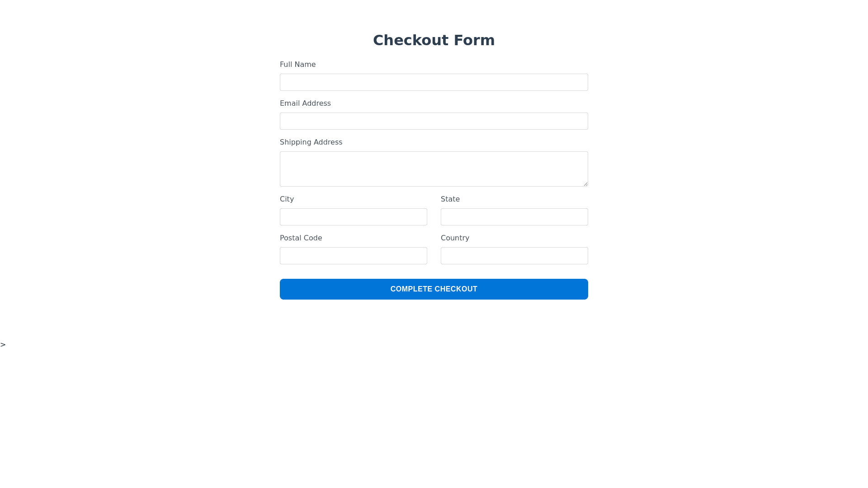This screenshot has width=868, height=488.
Task: Click the "Shipping Address" label text
Action: pyautogui.click(x=311, y=142)
